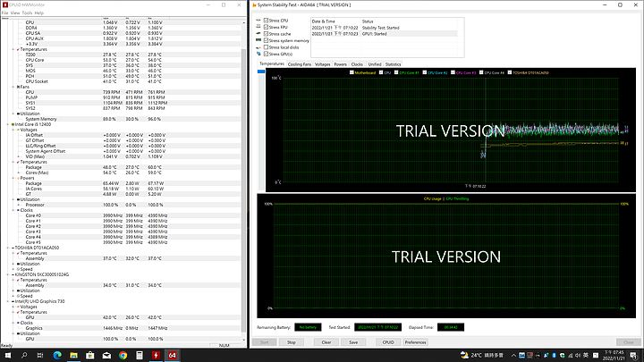Open Mail app from taskbar
644x362 pixels.
(106, 355)
